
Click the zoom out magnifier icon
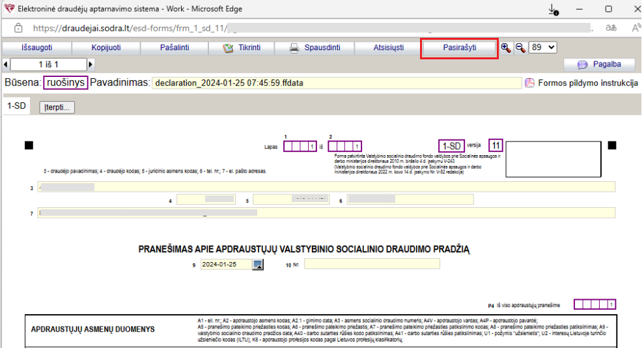tap(520, 48)
